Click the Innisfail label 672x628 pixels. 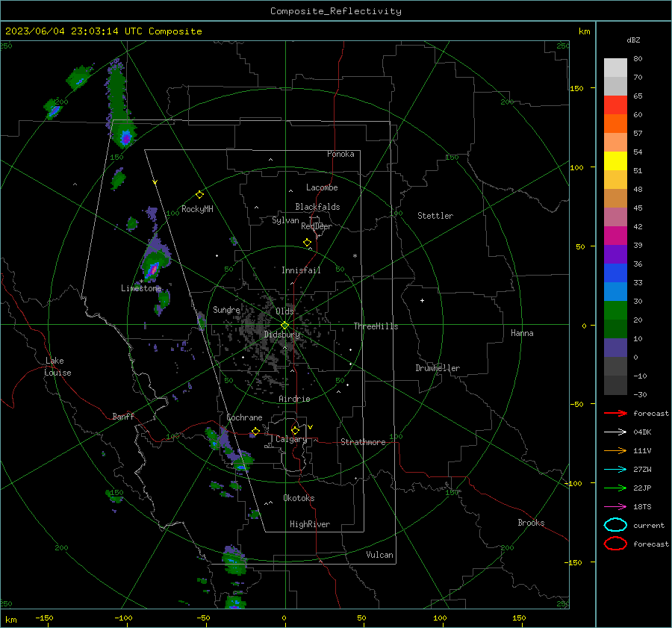tap(301, 270)
